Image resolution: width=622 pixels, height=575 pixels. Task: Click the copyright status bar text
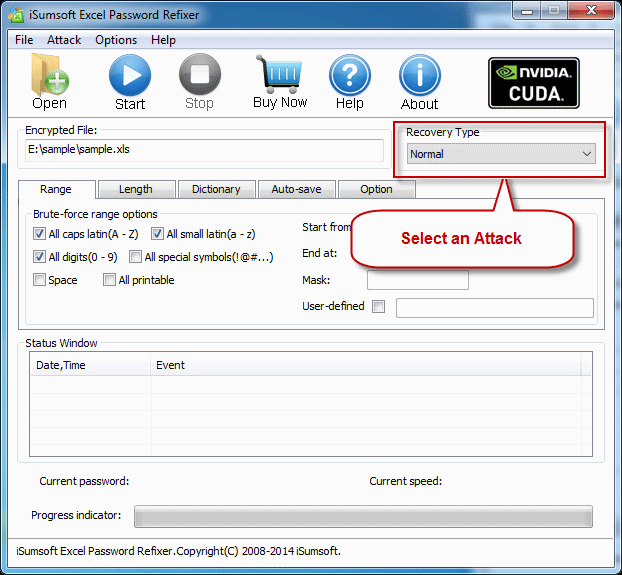pyautogui.click(x=179, y=551)
